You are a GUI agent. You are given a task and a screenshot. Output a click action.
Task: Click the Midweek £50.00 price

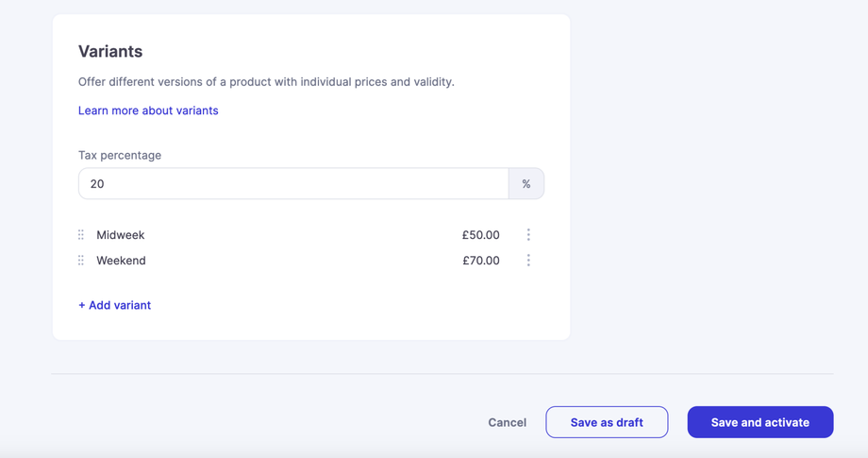tap(480, 235)
